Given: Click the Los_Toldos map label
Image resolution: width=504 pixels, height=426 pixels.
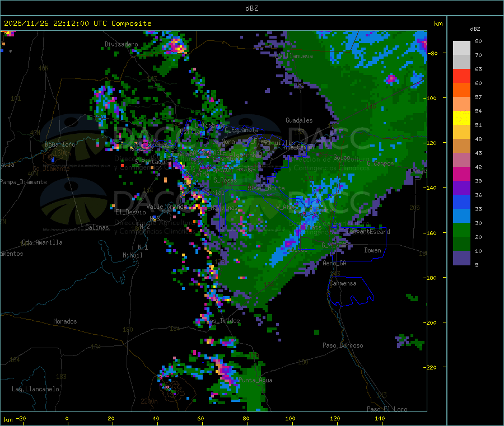Looking at the screenshot, I should 223,321.
